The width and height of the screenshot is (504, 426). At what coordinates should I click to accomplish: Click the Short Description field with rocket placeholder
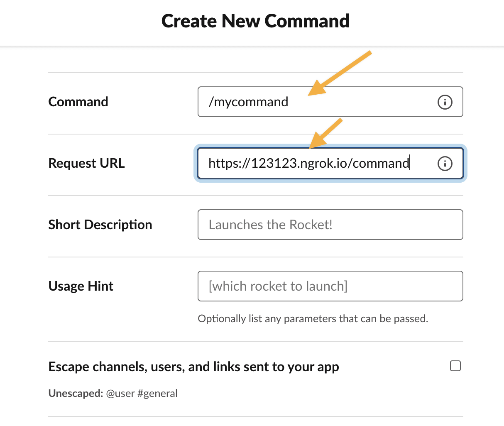click(330, 225)
